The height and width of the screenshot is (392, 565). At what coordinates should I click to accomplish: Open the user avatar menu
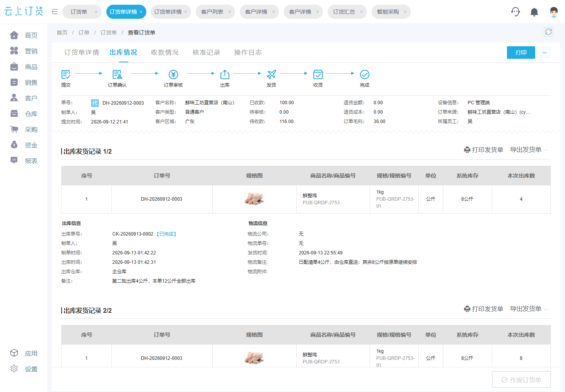point(554,12)
